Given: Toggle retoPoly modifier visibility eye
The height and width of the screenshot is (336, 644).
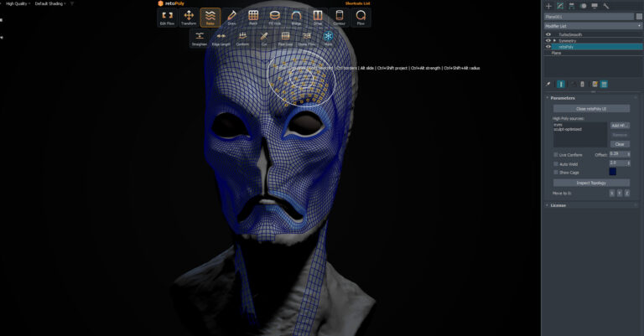Looking at the screenshot, I should [548, 47].
